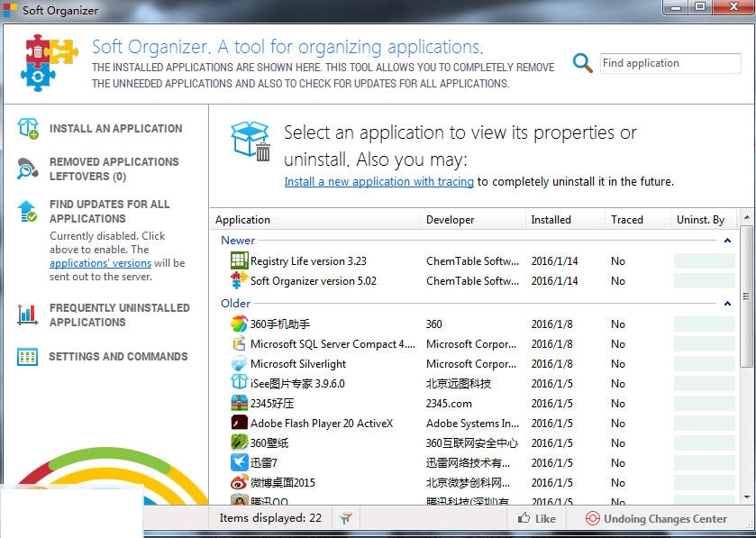This screenshot has width=756, height=538.
Task: Click the scrollbar up arrow
Action: tap(747, 217)
